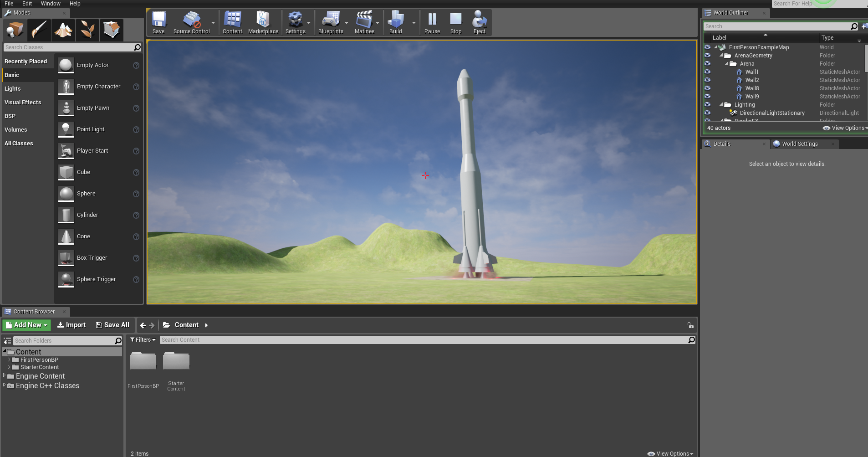This screenshot has width=868, height=457.
Task: Open the Filters dropdown in Content Browser
Action: (143, 340)
